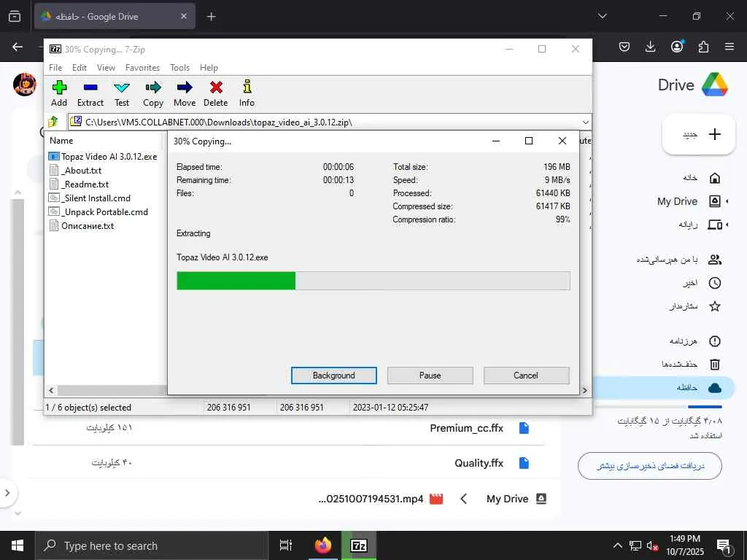Click the Google Drive logo

(715, 85)
